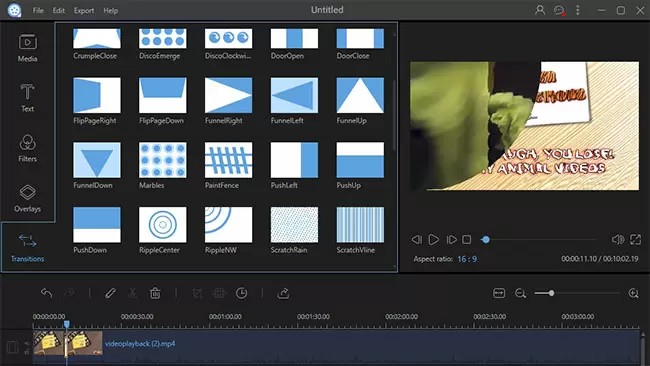Click the undo arrow in timeline toolbar

pyautogui.click(x=46, y=293)
